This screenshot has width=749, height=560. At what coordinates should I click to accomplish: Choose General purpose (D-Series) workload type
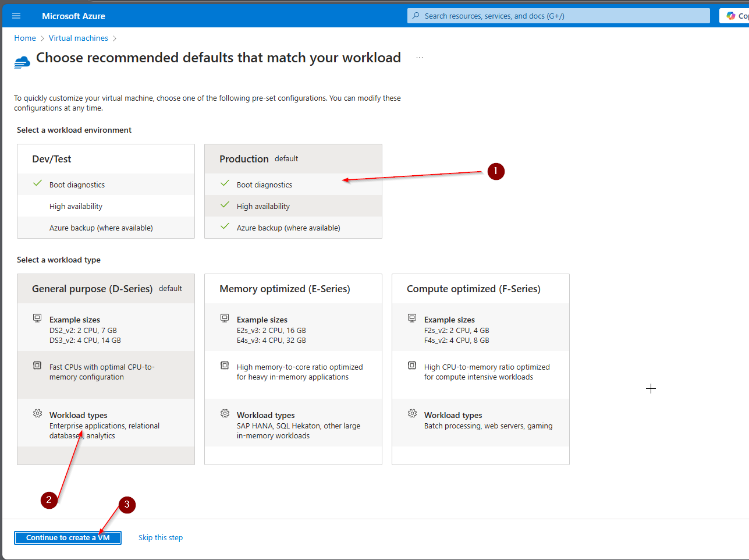point(106,289)
